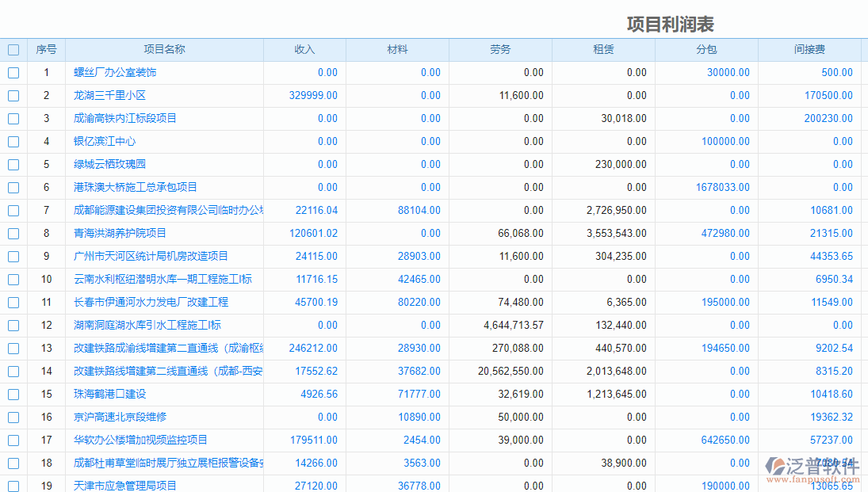Sort the table by 收入 column

[304, 49]
